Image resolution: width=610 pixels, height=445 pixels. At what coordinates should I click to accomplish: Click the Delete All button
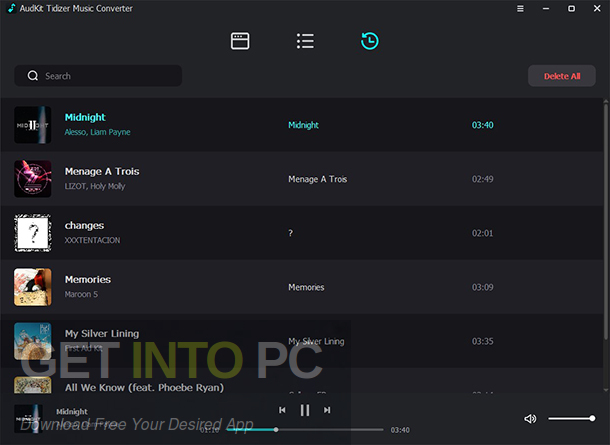coord(561,76)
